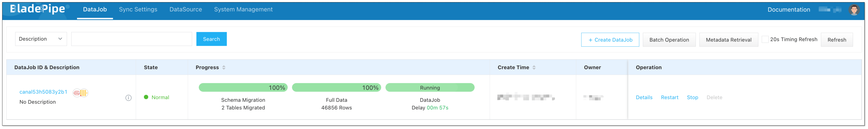Sort by Create Time column arrows
The height and width of the screenshot is (129, 868).
534,67
